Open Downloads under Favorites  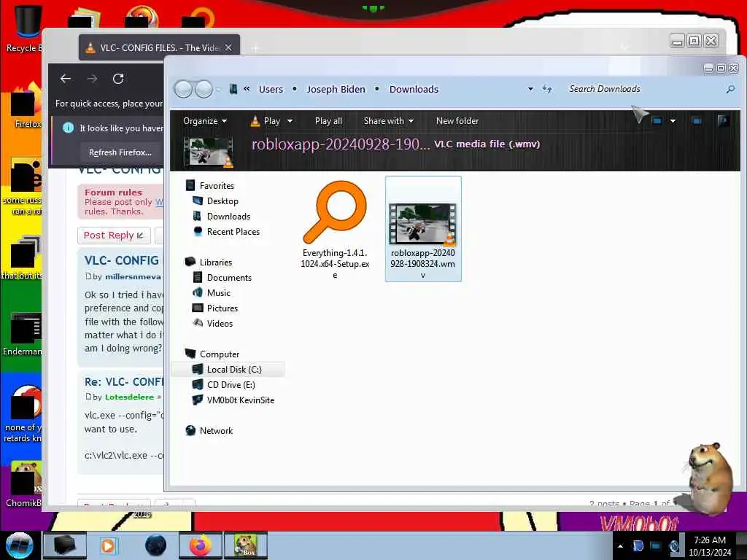pos(228,216)
